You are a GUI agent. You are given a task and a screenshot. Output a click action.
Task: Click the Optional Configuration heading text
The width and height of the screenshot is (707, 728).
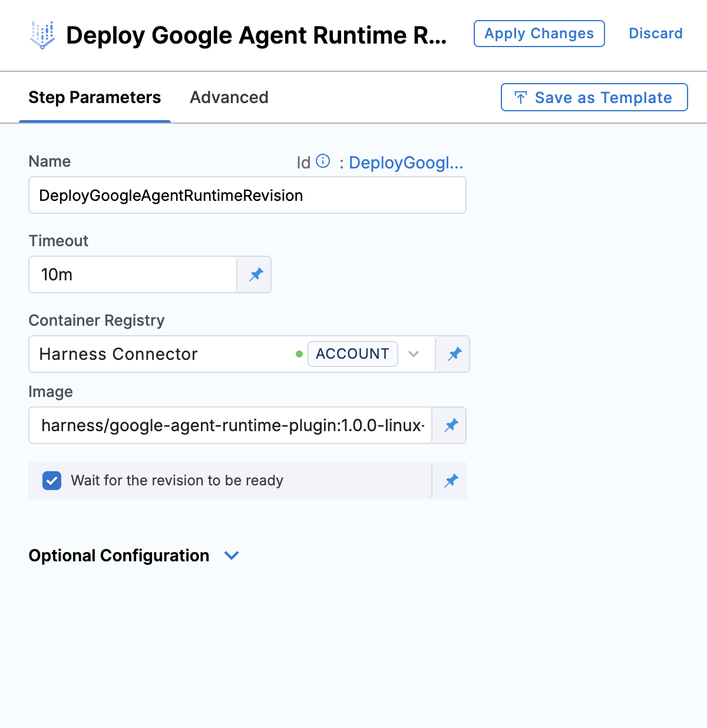119,555
